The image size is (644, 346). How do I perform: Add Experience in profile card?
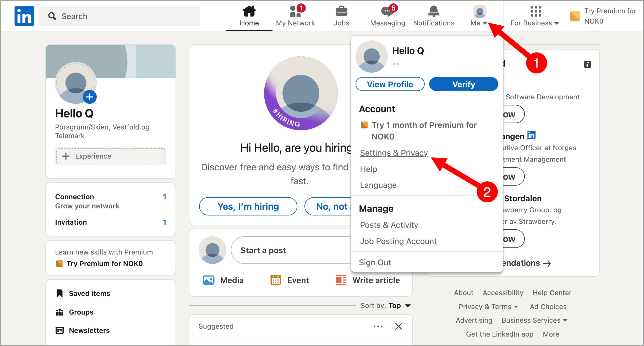coord(111,156)
